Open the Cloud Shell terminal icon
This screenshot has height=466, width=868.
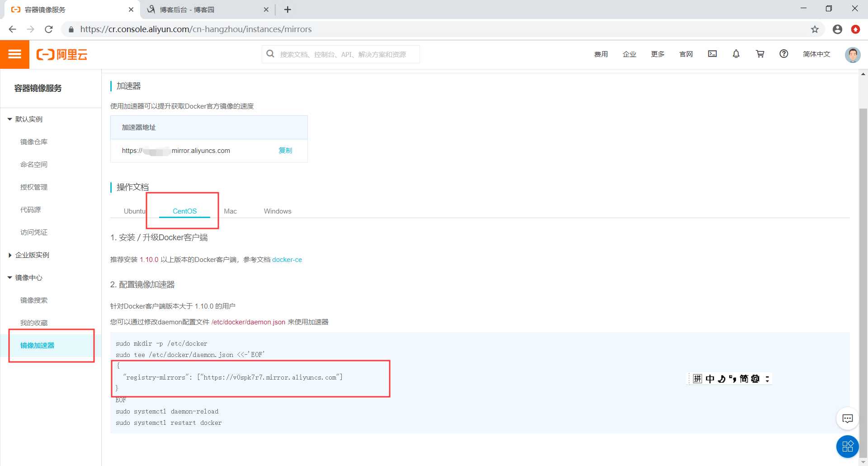coord(712,54)
